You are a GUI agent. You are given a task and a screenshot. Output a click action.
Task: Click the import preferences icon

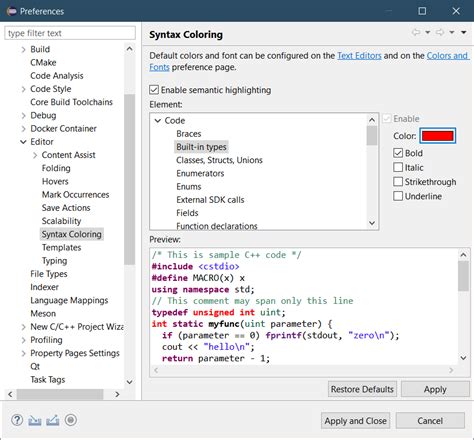click(x=35, y=421)
